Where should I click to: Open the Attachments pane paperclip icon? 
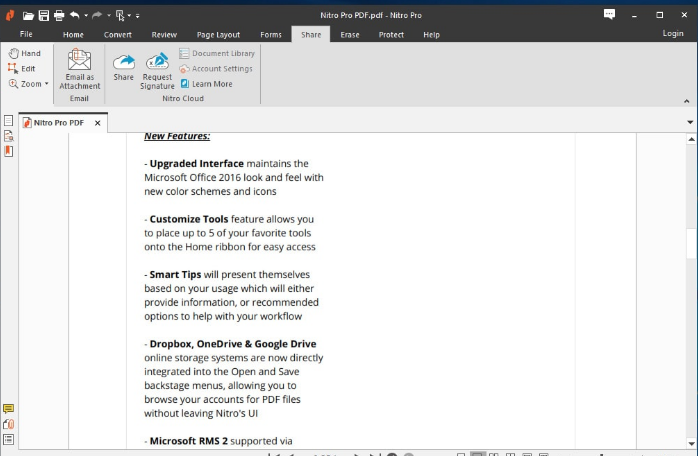(x=8, y=424)
